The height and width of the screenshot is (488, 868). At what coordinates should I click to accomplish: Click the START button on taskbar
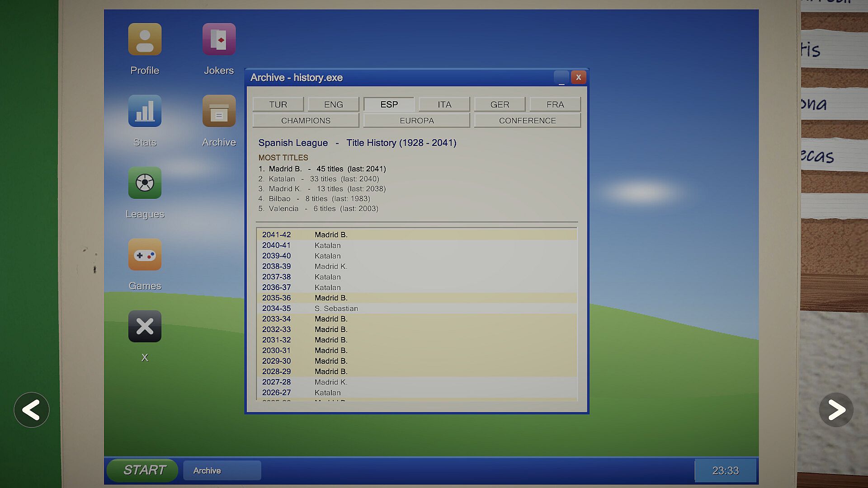142,470
